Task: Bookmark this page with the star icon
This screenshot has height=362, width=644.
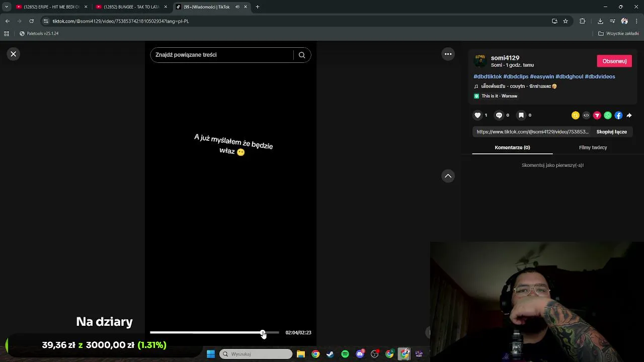Action: coord(566,21)
